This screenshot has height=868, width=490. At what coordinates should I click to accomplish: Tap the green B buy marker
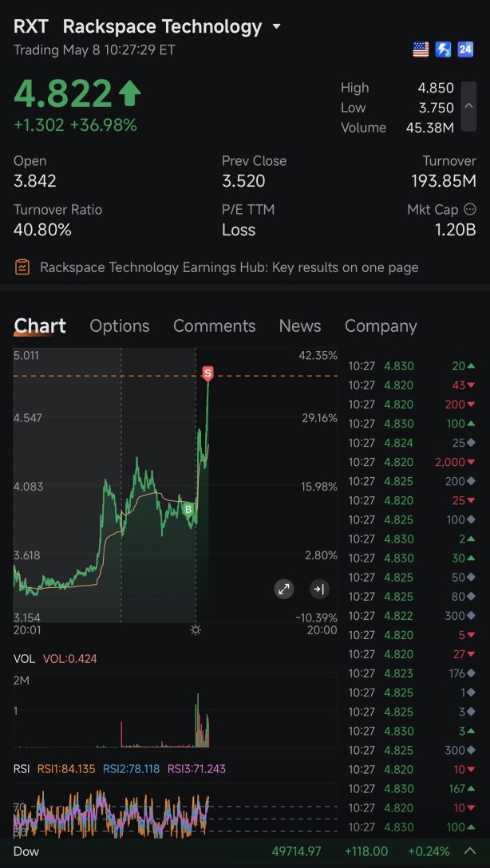pos(188,509)
